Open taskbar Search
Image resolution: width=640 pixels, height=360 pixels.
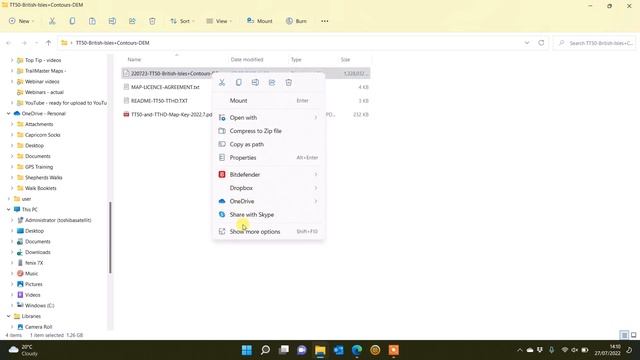(265, 350)
